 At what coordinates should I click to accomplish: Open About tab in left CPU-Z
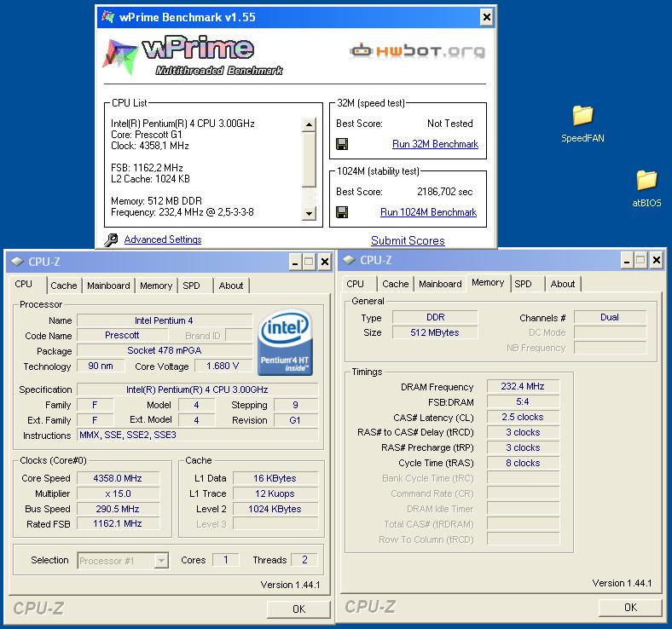tap(231, 286)
